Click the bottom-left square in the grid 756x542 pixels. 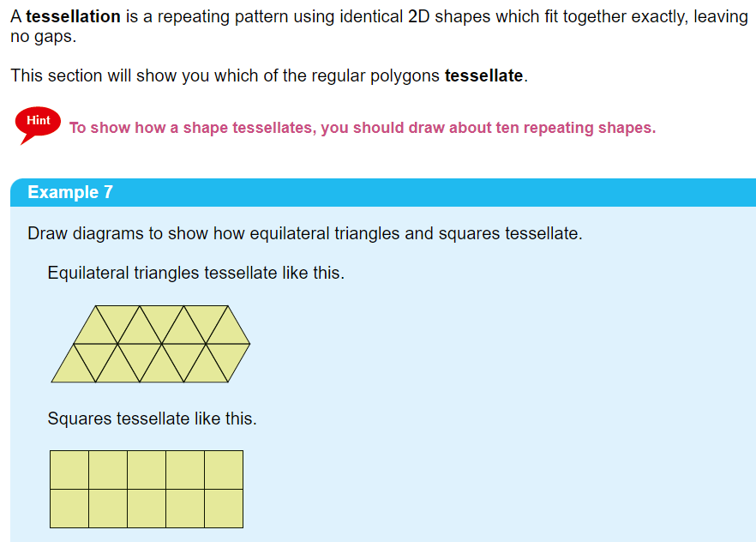pyautogui.click(x=69, y=508)
